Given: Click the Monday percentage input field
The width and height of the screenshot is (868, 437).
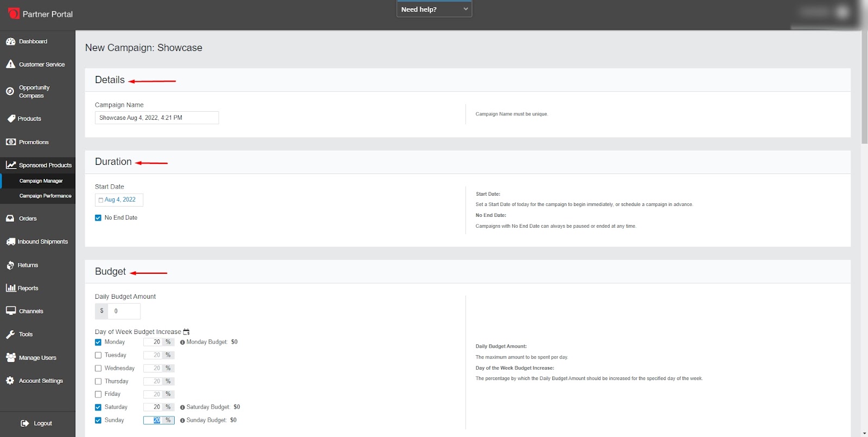Looking at the screenshot, I should coord(153,342).
